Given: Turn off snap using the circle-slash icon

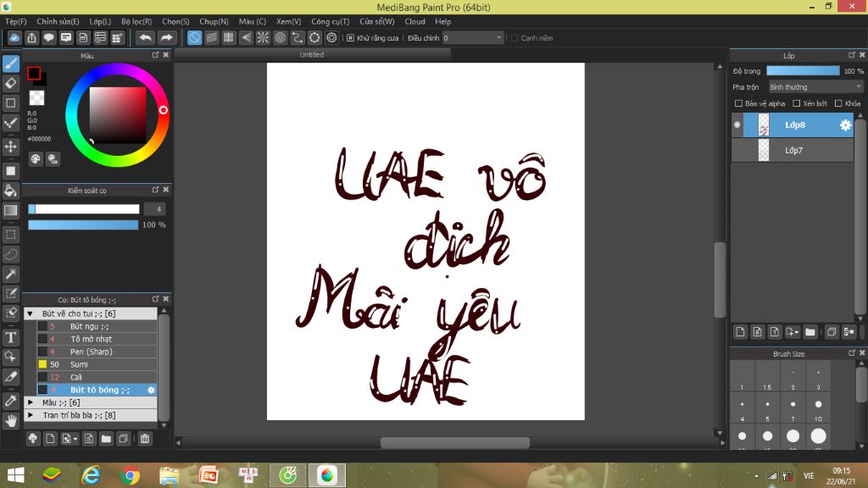Looking at the screenshot, I should 194,37.
